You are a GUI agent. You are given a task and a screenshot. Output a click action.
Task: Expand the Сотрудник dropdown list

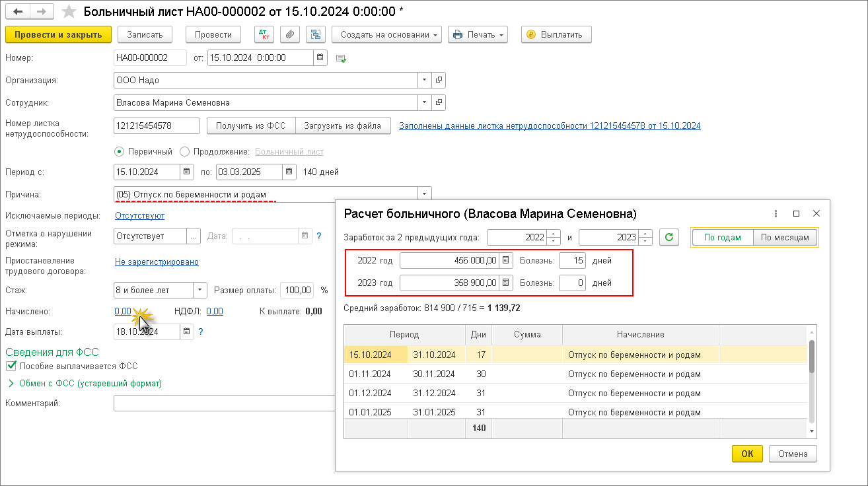coord(425,102)
